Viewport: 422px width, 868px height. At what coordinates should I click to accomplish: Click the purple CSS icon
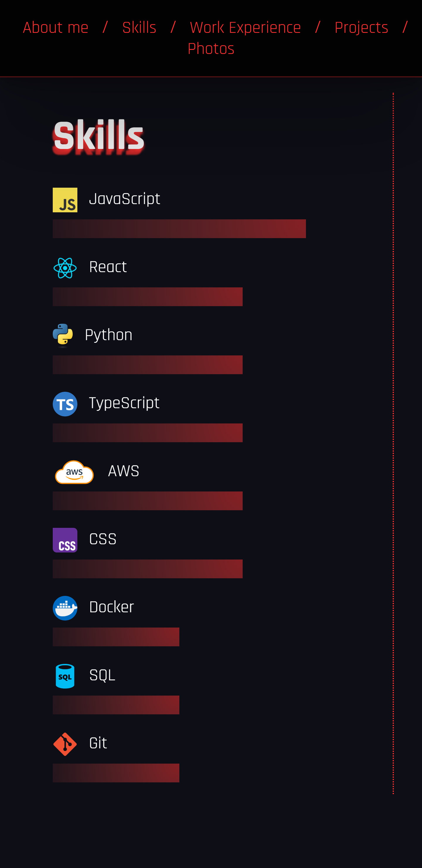(65, 540)
